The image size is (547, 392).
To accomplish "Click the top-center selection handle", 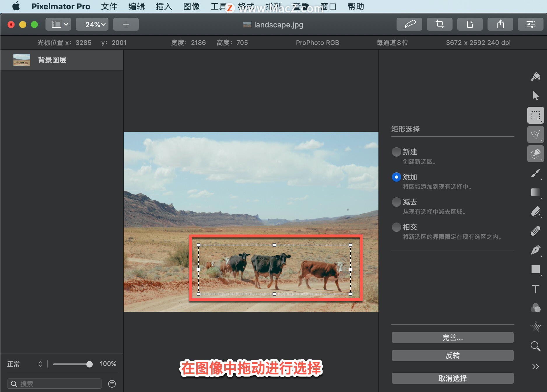I will (x=274, y=245).
